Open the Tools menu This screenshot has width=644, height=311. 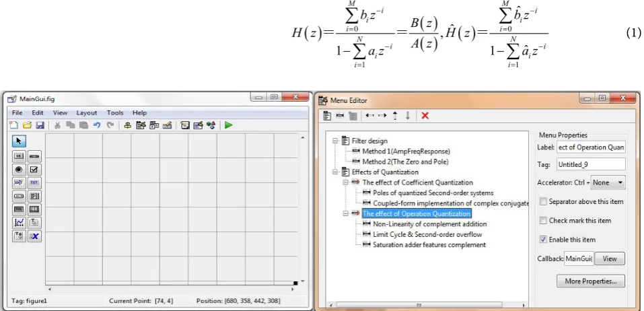pyautogui.click(x=115, y=112)
